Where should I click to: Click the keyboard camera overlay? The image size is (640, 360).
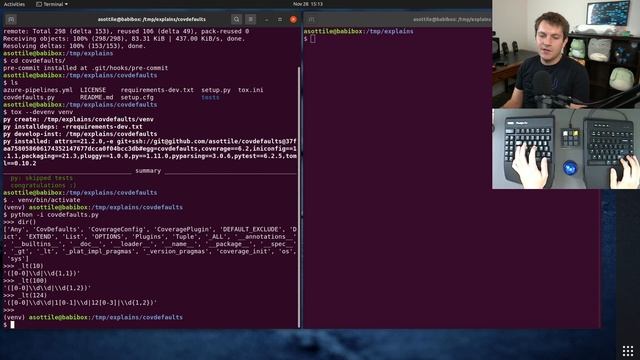pyautogui.click(x=566, y=149)
